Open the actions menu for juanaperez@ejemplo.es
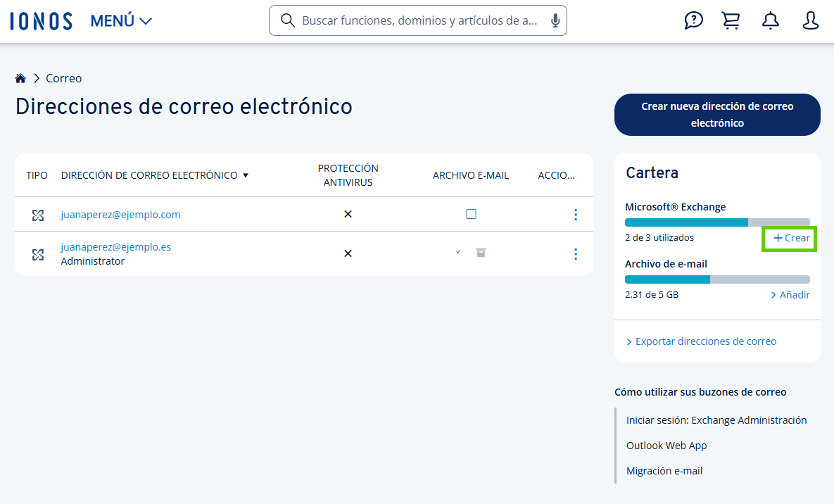 click(576, 254)
